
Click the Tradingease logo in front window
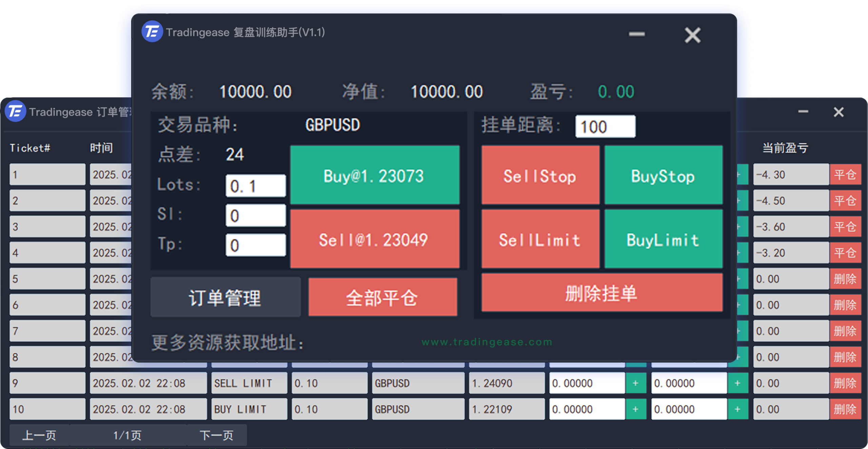pos(152,32)
